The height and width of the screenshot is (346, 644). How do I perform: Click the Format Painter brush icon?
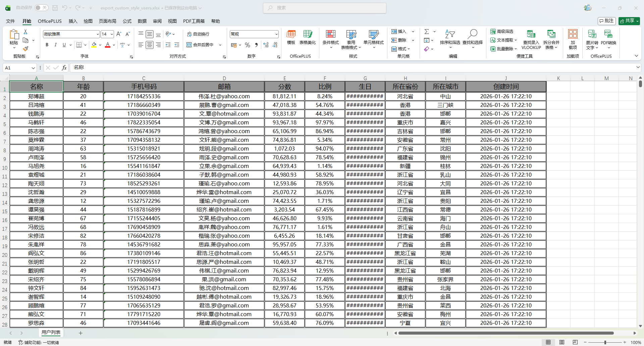coord(25,49)
